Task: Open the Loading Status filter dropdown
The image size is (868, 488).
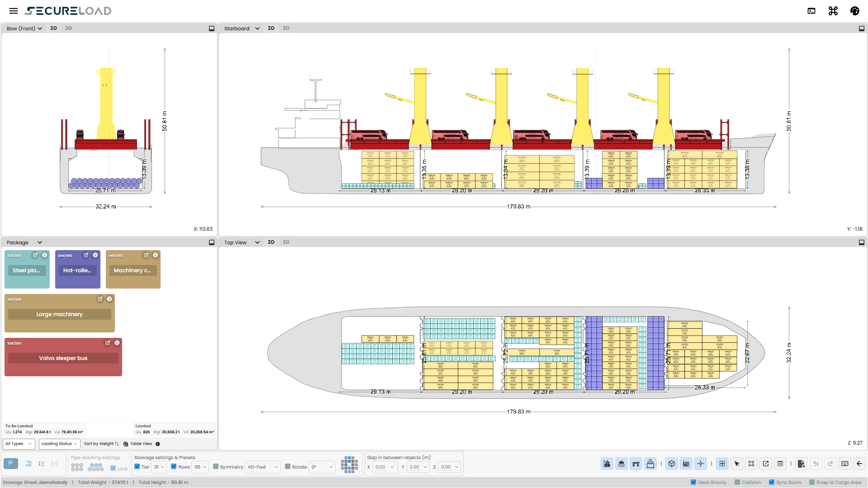Action: (x=59, y=444)
